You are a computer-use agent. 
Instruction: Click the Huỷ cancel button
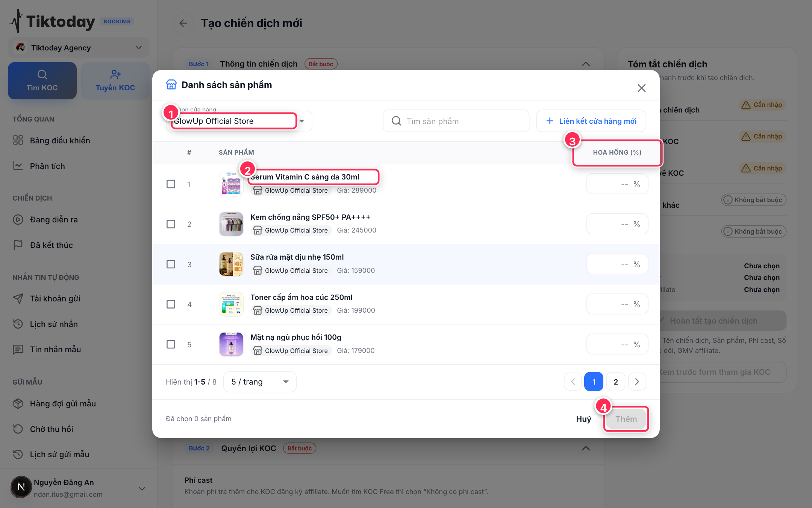pyautogui.click(x=583, y=419)
